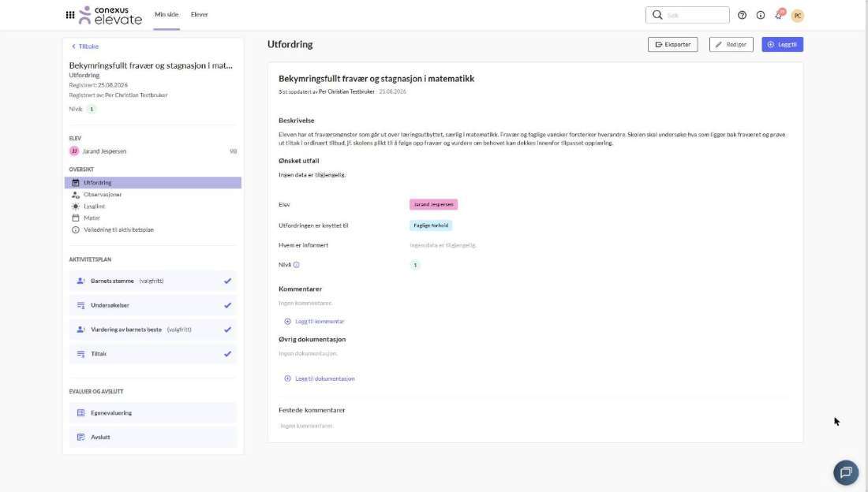
Task: Click the Per Christian Testbruker author name
Action: (346, 92)
